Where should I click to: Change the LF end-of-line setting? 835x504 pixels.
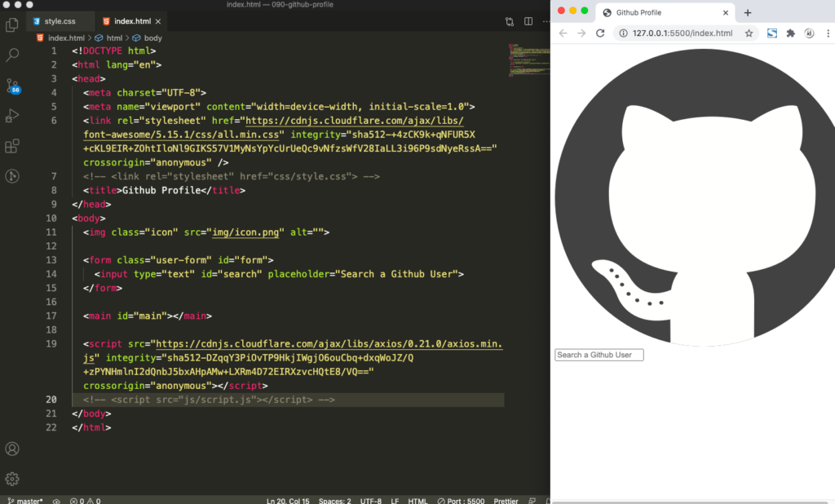[x=395, y=501]
